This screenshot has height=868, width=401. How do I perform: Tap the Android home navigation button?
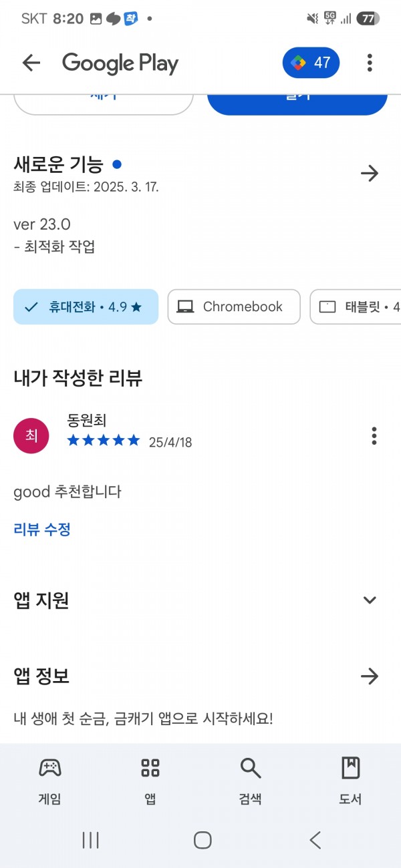coord(203,840)
